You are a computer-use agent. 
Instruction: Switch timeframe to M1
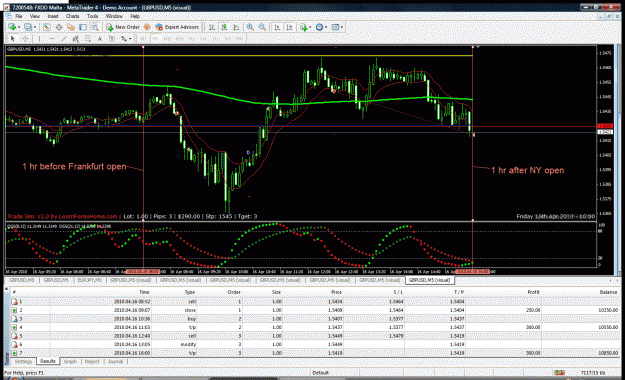click(143, 39)
